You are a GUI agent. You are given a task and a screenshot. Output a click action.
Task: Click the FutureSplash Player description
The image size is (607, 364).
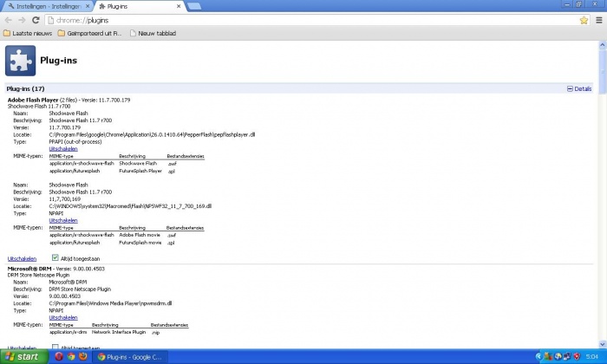pos(140,171)
